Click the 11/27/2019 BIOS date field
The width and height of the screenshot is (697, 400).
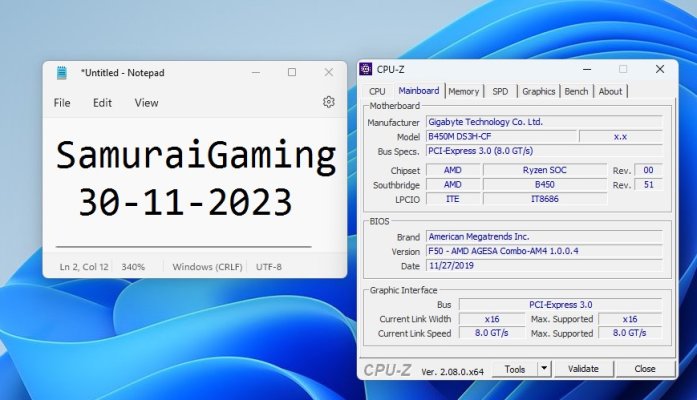(545, 266)
